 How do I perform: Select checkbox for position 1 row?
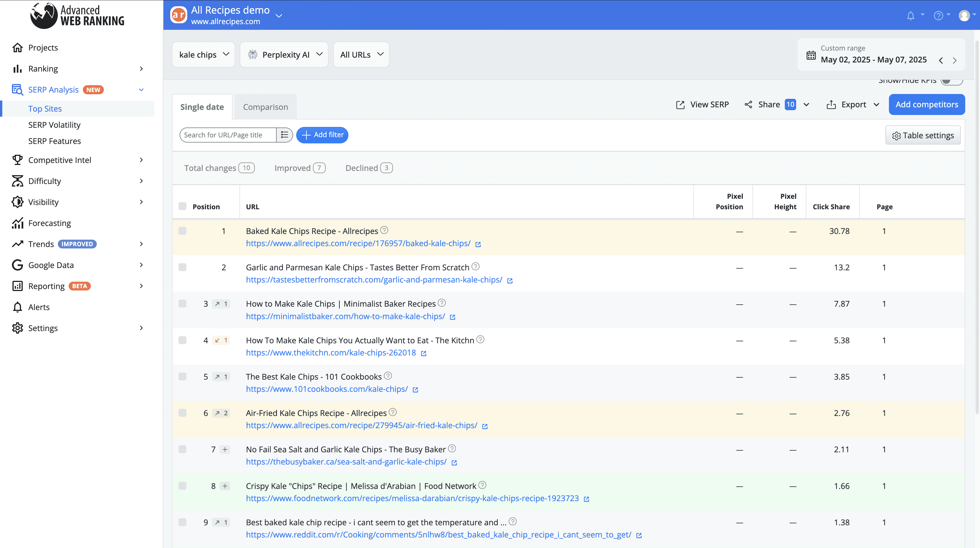pos(183,231)
